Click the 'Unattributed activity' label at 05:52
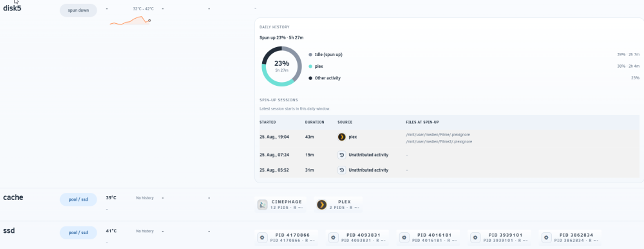This screenshot has height=249, width=644. pyautogui.click(x=368, y=170)
